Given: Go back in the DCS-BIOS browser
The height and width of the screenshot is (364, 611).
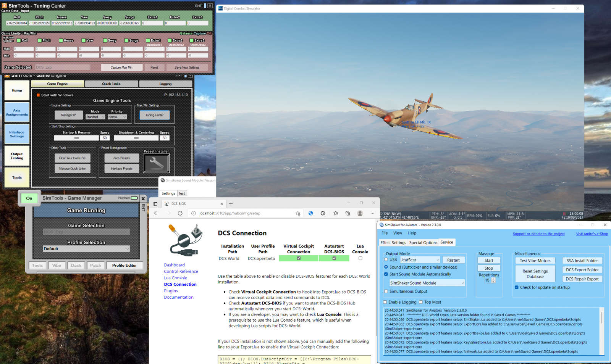Looking at the screenshot, I should pyautogui.click(x=156, y=213).
